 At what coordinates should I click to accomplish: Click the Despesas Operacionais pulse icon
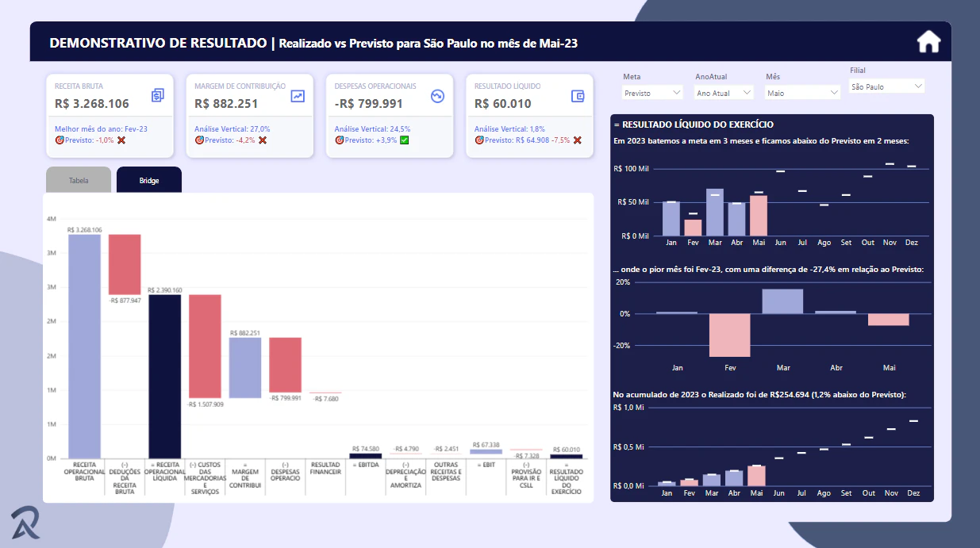point(437,96)
